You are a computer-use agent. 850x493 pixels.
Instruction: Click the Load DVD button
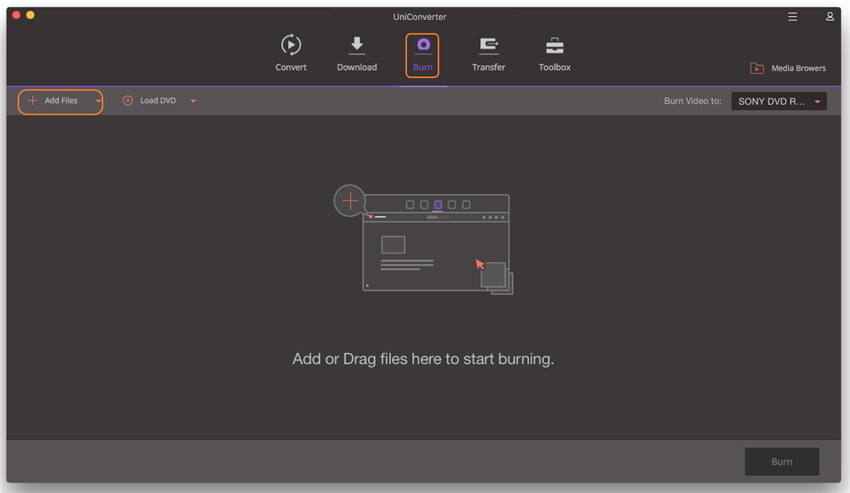point(150,101)
